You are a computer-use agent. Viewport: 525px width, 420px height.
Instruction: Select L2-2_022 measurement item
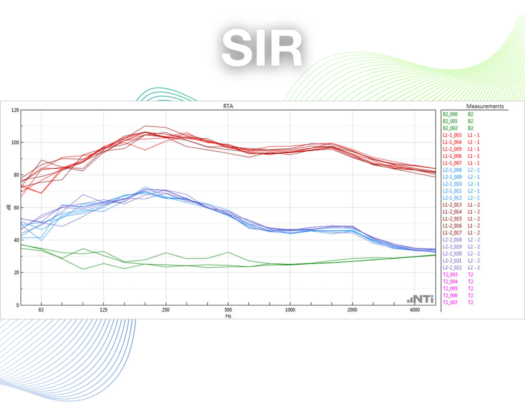pos(452,268)
